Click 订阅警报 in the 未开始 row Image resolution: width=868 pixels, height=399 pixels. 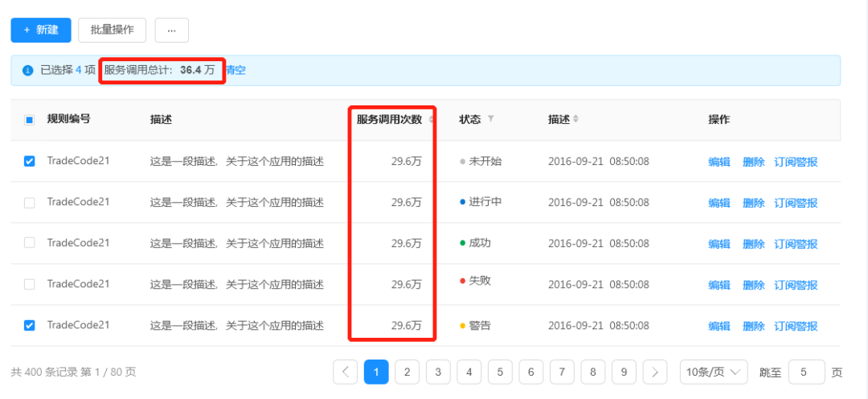pos(796,162)
